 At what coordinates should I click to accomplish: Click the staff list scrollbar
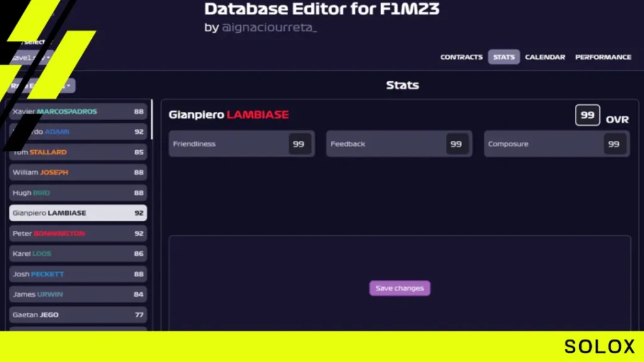[x=152, y=119]
